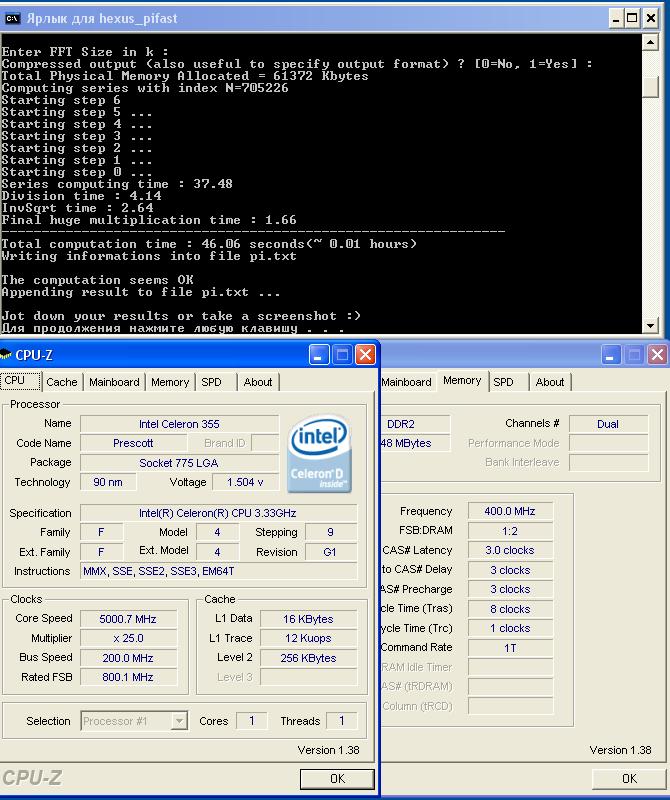The image size is (670, 800).
Task: Click Cycle Time (Tras) value 8 clocks
Action: (x=510, y=609)
